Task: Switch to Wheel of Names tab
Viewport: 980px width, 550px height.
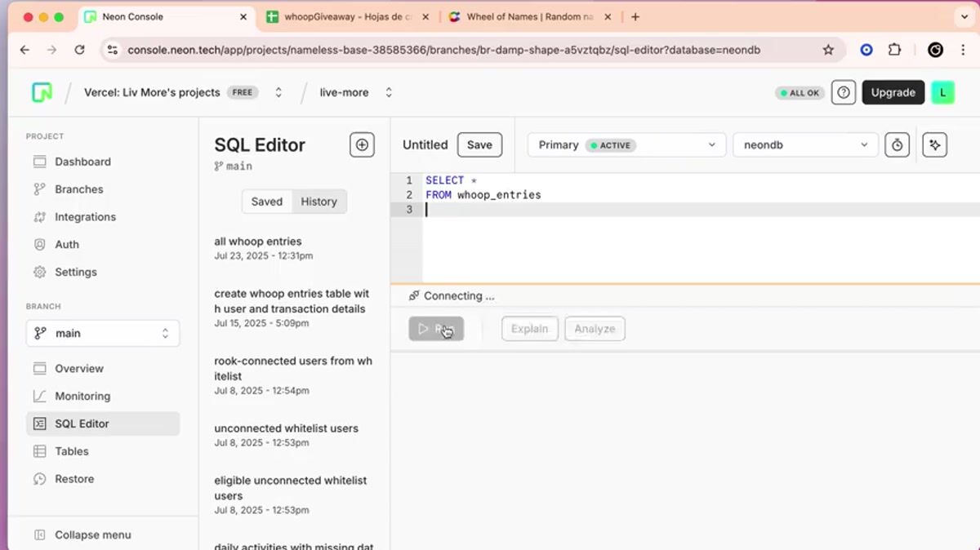Action: tap(531, 16)
